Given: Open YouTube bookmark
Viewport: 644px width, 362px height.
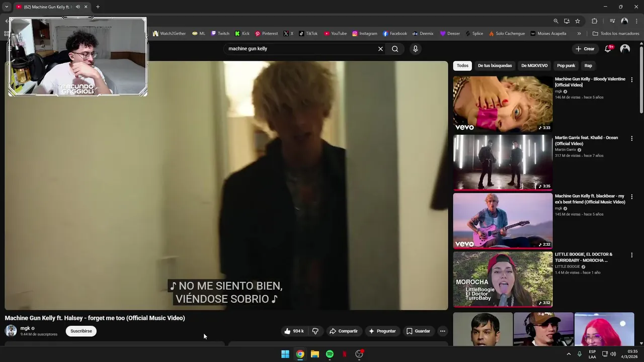Looking at the screenshot, I should pyautogui.click(x=335, y=34).
